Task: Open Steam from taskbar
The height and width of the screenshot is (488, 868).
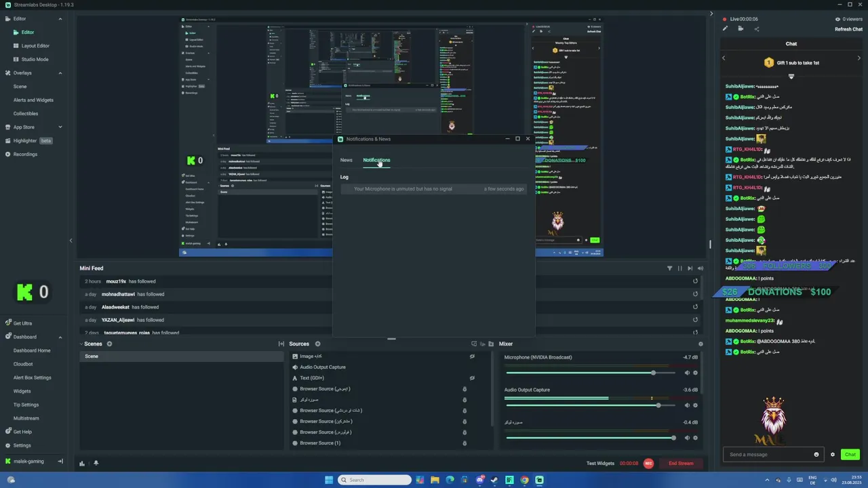Action: (494, 480)
